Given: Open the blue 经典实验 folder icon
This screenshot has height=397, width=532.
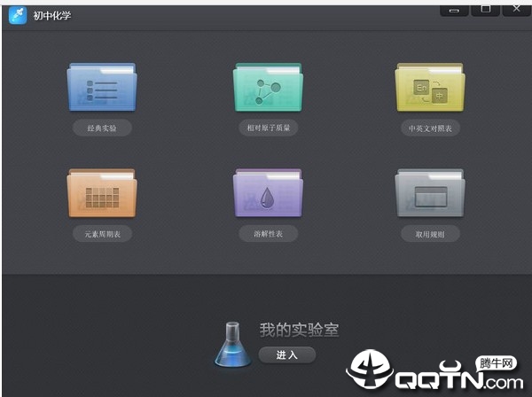Looking at the screenshot, I should [102, 87].
